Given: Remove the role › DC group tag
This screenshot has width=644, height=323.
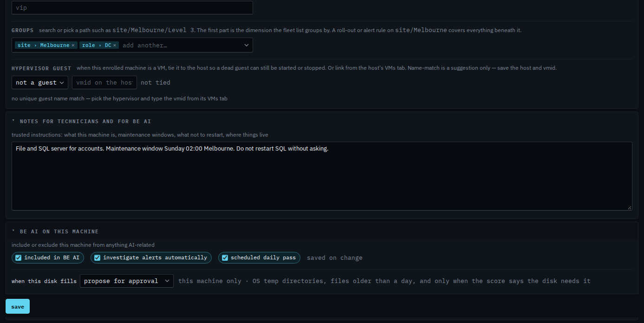Looking at the screenshot, I should click(115, 46).
